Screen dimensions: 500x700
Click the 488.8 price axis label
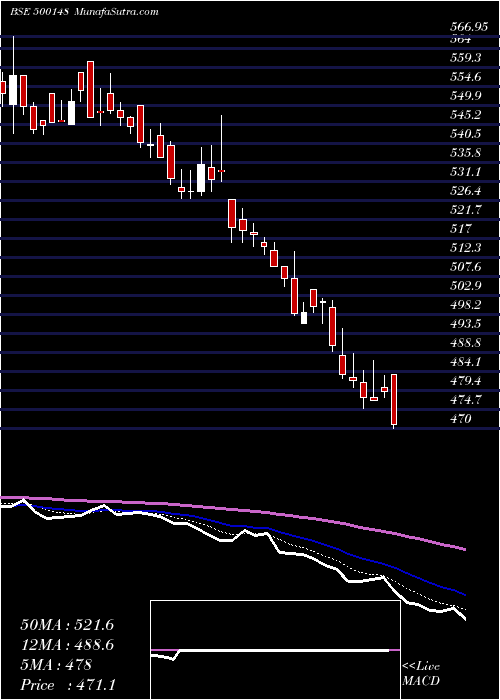[x=465, y=342]
